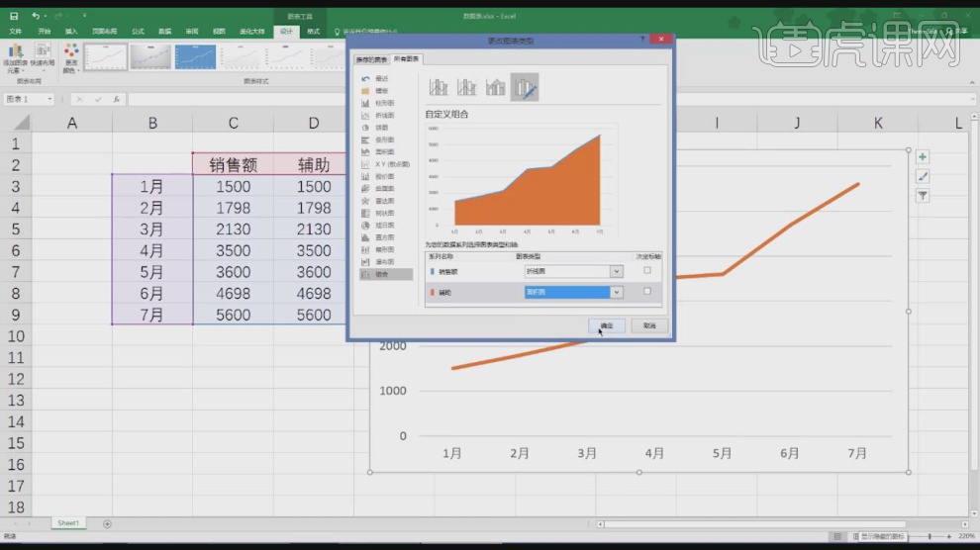Switch to 推荐的图表 recommended charts tab
This screenshot has height=550, width=980.
(x=371, y=59)
